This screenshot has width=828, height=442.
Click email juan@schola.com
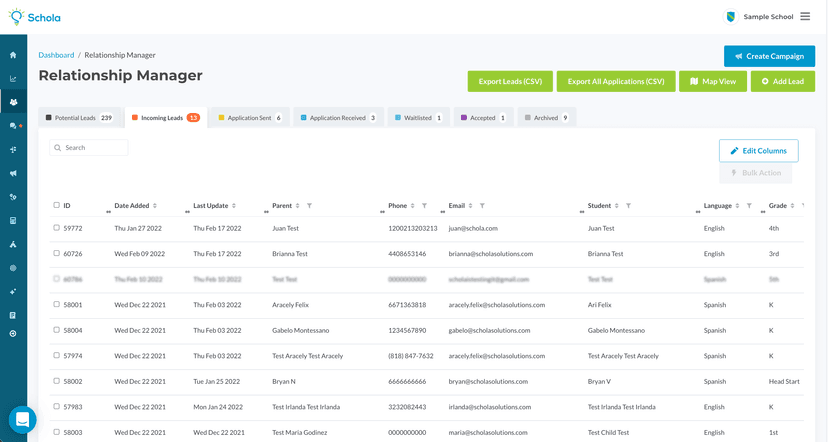point(473,228)
